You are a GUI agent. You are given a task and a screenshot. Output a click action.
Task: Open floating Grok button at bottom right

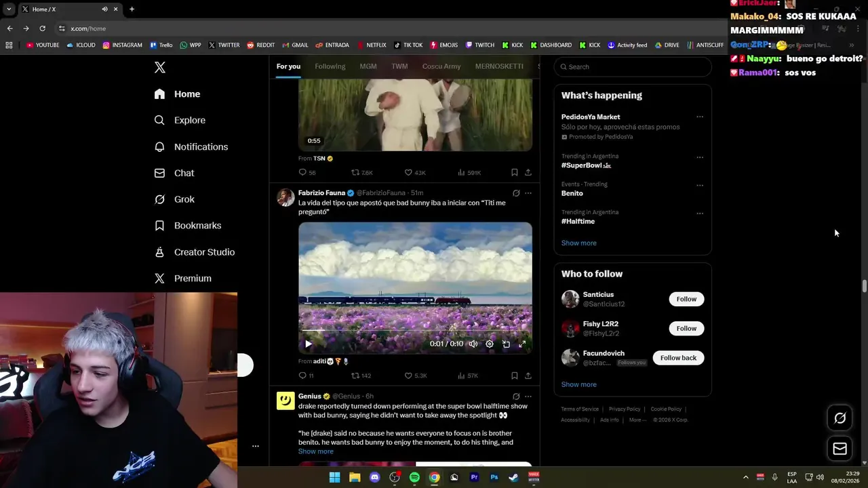(840, 418)
